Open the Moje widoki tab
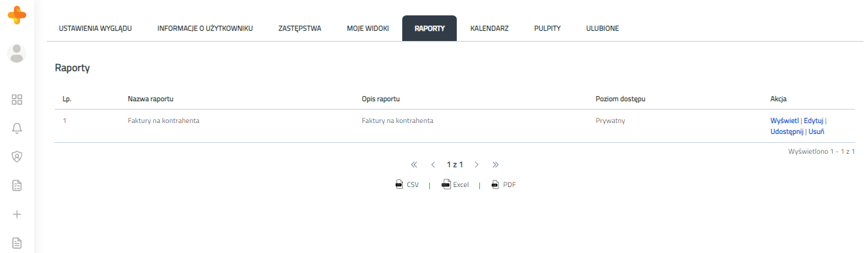868x253 pixels. pos(368,28)
